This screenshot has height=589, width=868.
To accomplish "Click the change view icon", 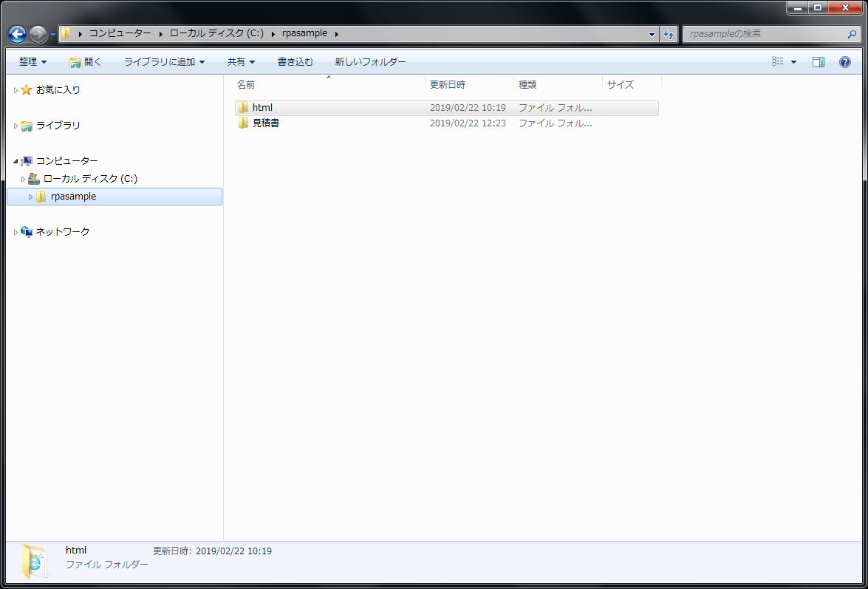I will pyautogui.click(x=778, y=62).
